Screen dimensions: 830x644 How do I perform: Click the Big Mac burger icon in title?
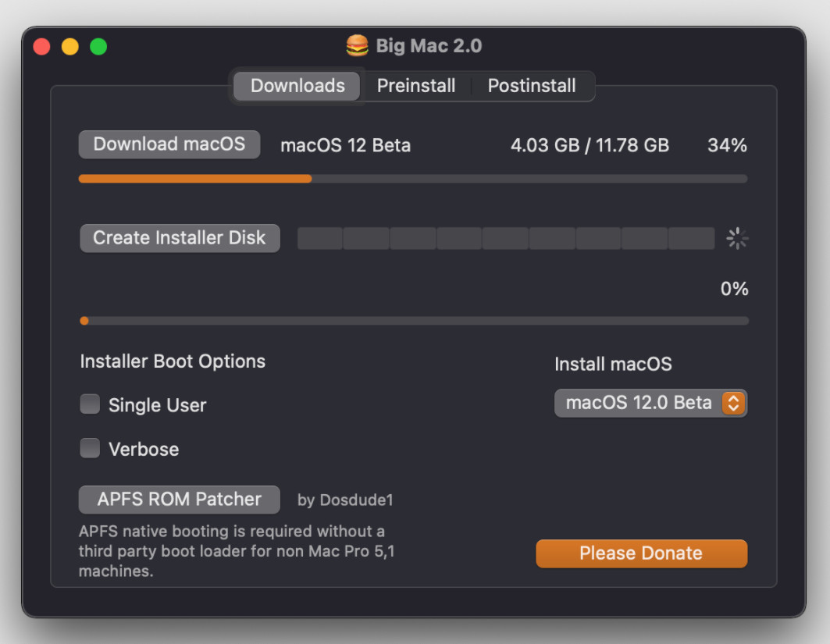click(358, 45)
